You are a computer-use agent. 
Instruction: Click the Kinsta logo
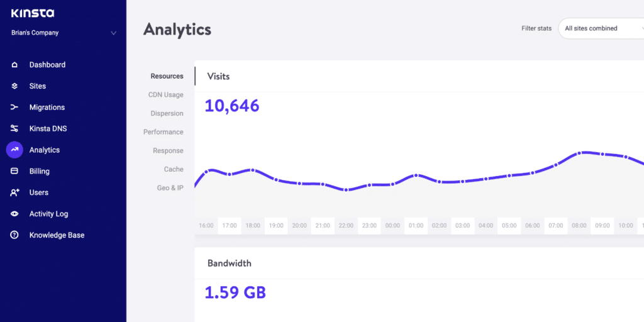point(33,13)
